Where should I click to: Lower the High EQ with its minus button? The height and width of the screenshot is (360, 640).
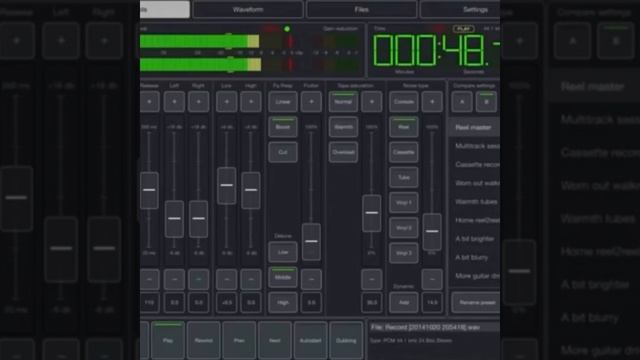(251, 279)
